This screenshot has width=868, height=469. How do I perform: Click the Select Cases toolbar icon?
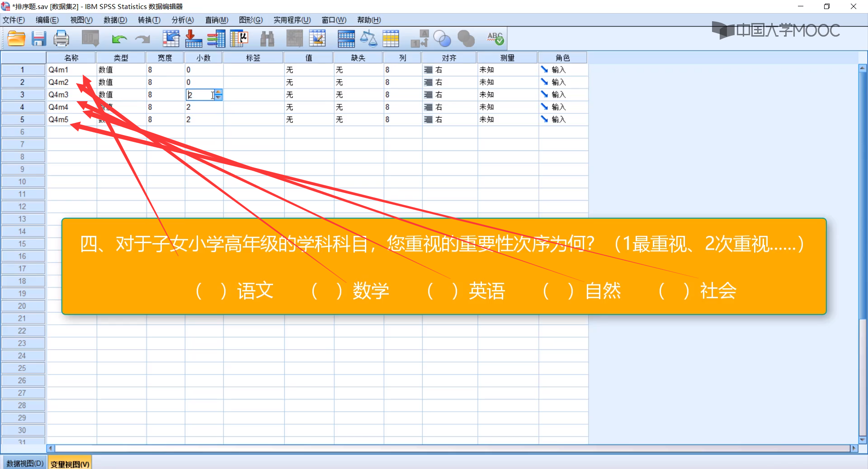click(x=391, y=39)
